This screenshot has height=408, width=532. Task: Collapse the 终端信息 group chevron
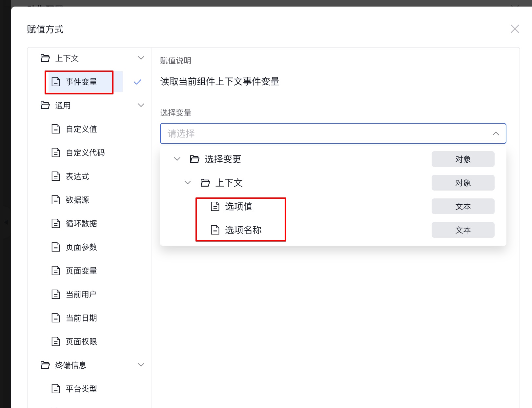[x=141, y=365]
